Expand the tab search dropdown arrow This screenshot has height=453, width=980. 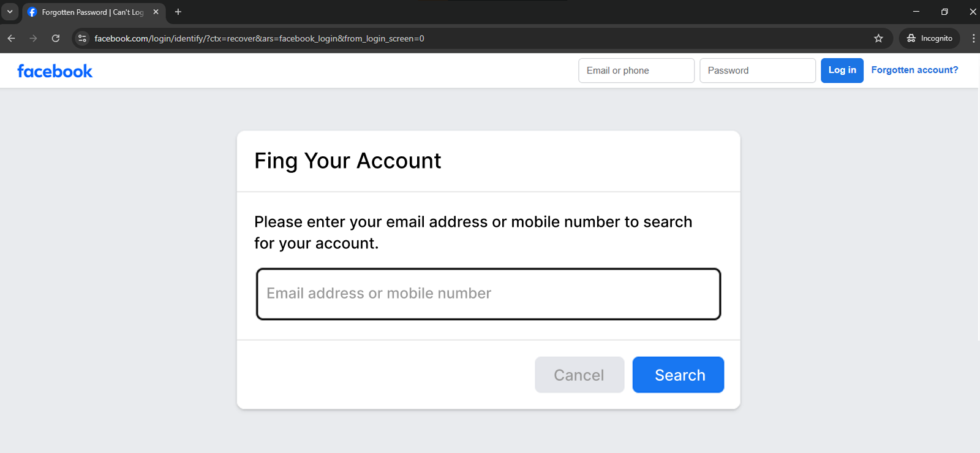point(10,12)
